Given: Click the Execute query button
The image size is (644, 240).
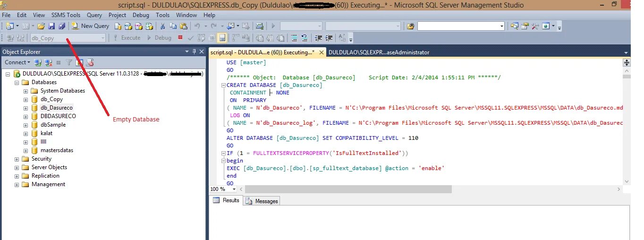Looking at the screenshot, I should coord(126,38).
